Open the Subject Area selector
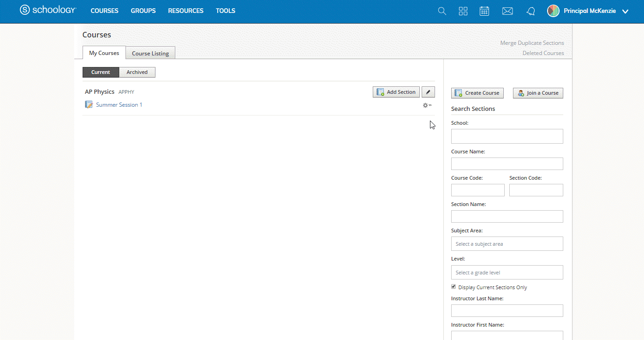The height and width of the screenshot is (340, 644). click(507, 243)
